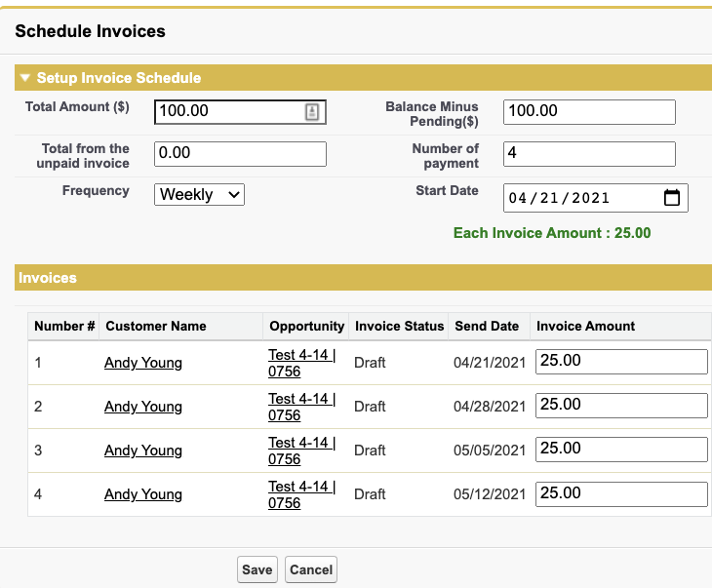712x588 pixels.
Task: Click the Balance Minus Pending field
Action: coord(589,112)
